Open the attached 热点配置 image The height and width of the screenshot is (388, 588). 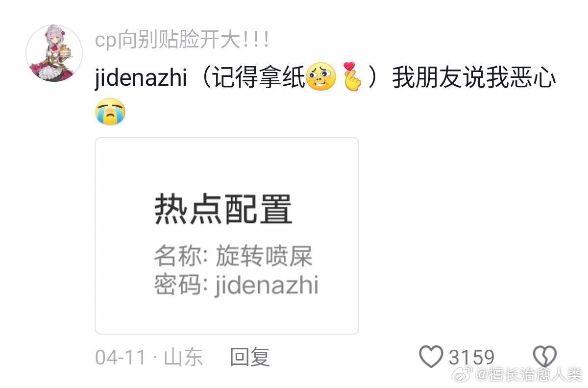[227, 236]
